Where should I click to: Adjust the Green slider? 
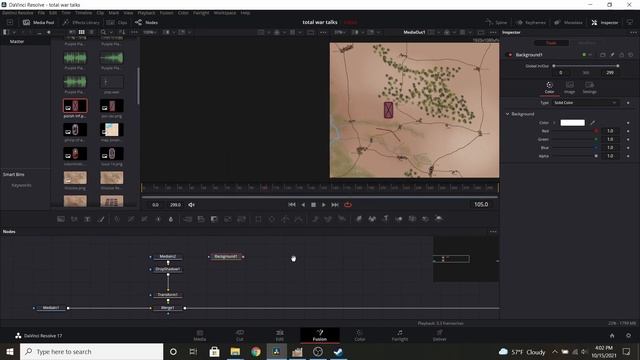pyautogui.click(x=575, y=139)
